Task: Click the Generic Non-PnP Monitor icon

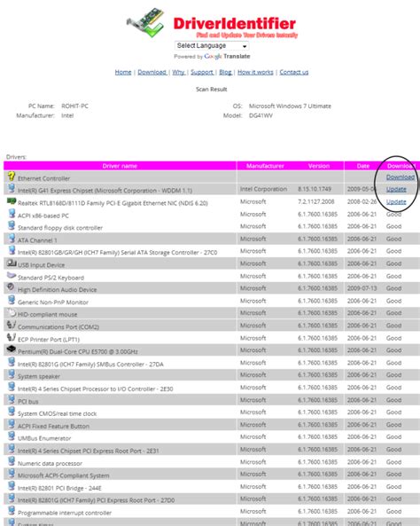Action: click(12, 300)
